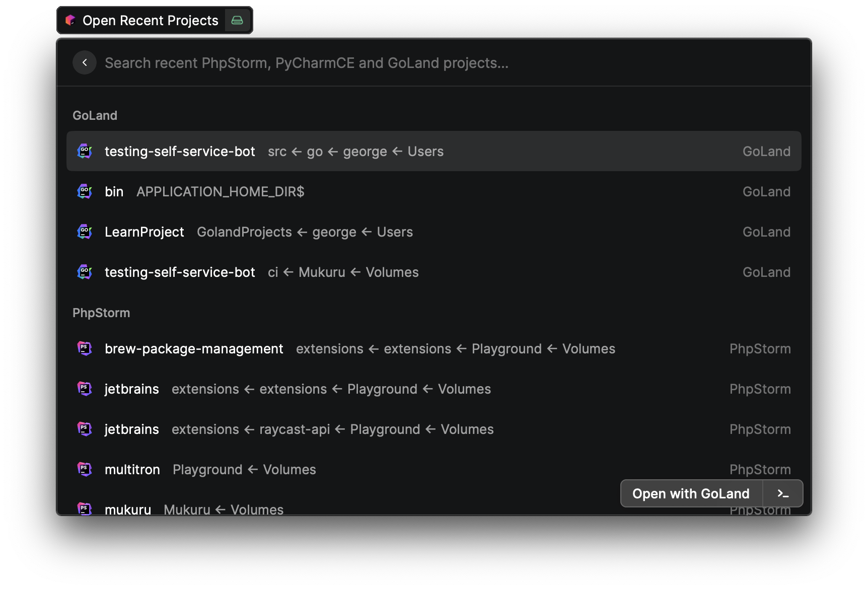Click GoLand icon of testing-self-service-bot in src
Viewport: 868px width, 590px height.
coord(85,151)
